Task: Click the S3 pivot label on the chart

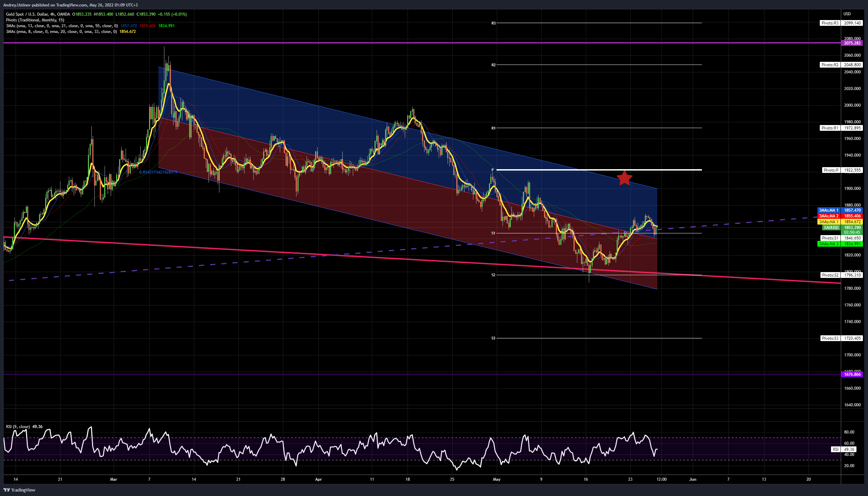Action: point(493,338)
